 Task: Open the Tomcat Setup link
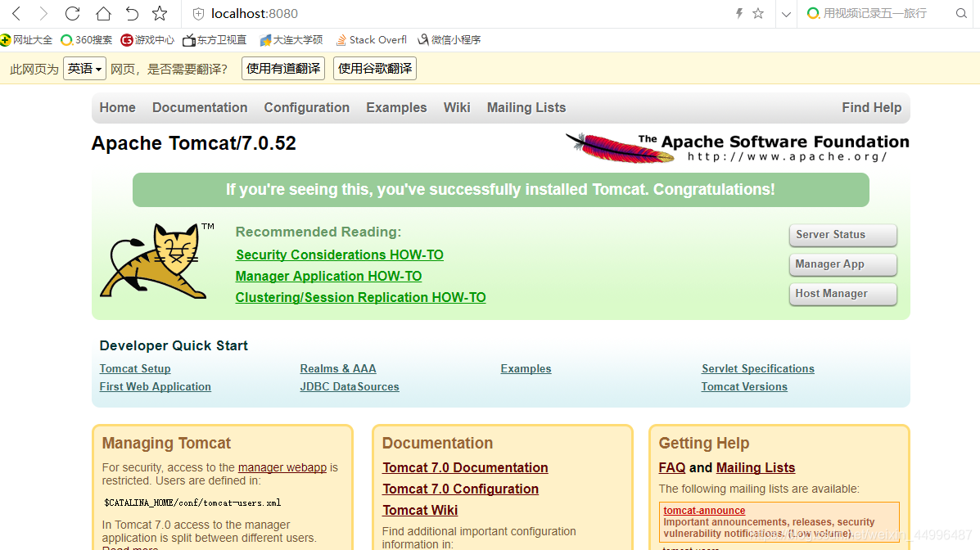(135, 369)
